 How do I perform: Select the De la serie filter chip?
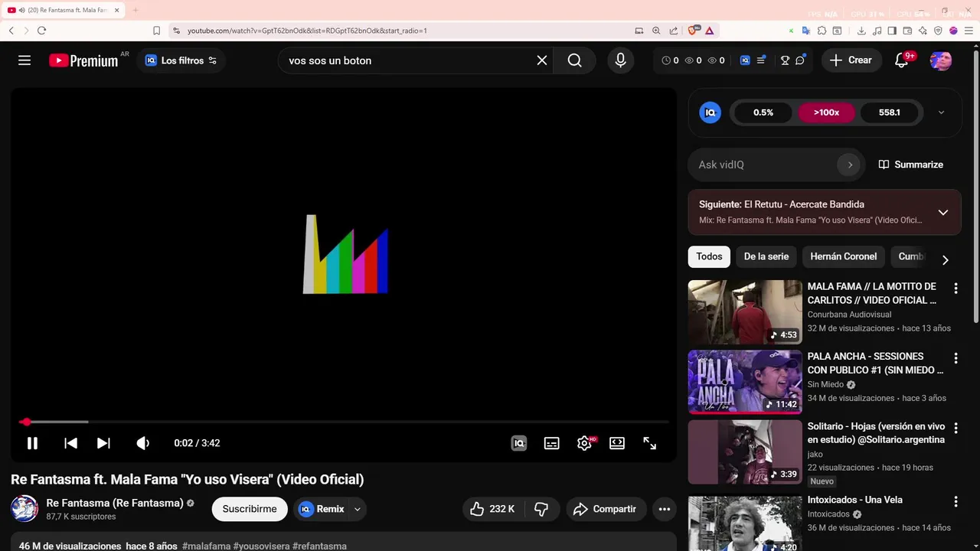point(766,256)
